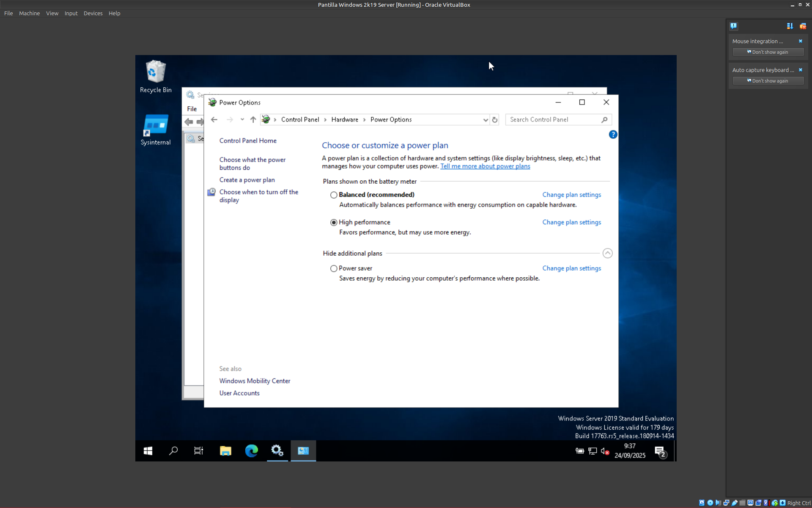
Task: Open Microsoft Edge from the taskbar
Action: (251, 451)
